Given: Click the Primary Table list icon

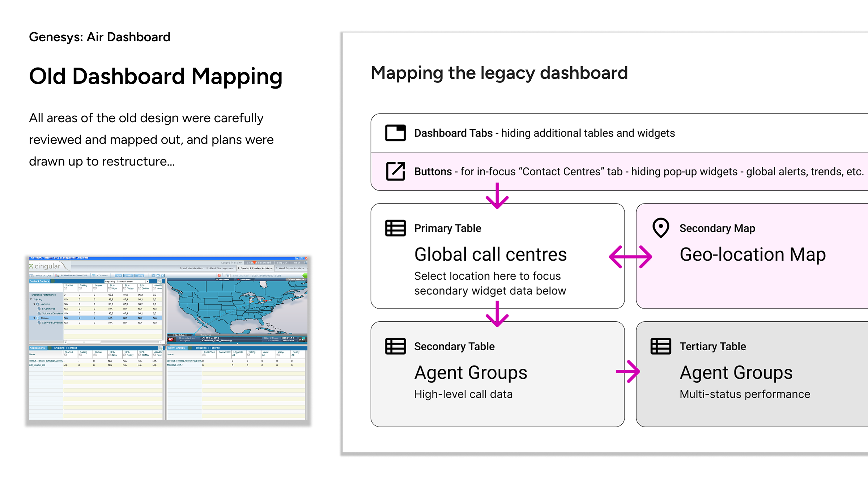Looking at the screenshot, I should point(395,228).
